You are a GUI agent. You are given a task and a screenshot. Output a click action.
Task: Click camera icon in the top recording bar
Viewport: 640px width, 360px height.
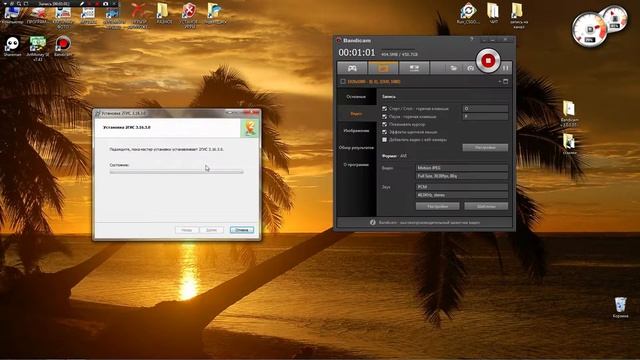click(106, 3)
